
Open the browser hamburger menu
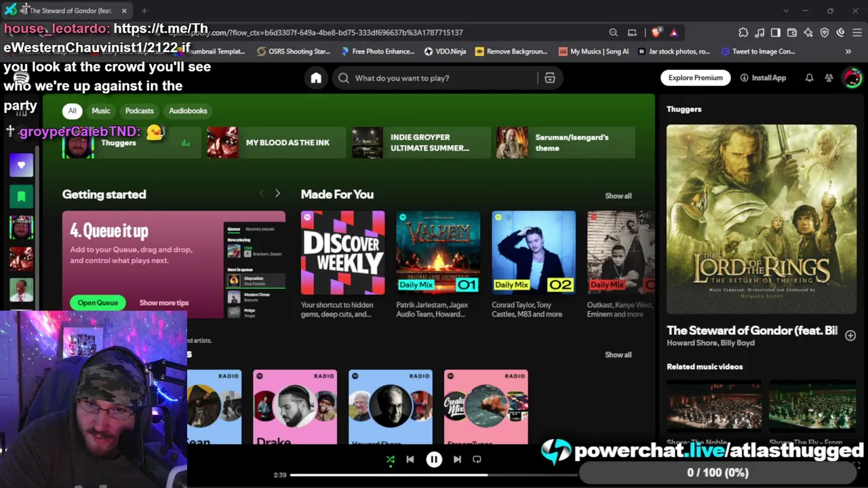pos(856,33)
